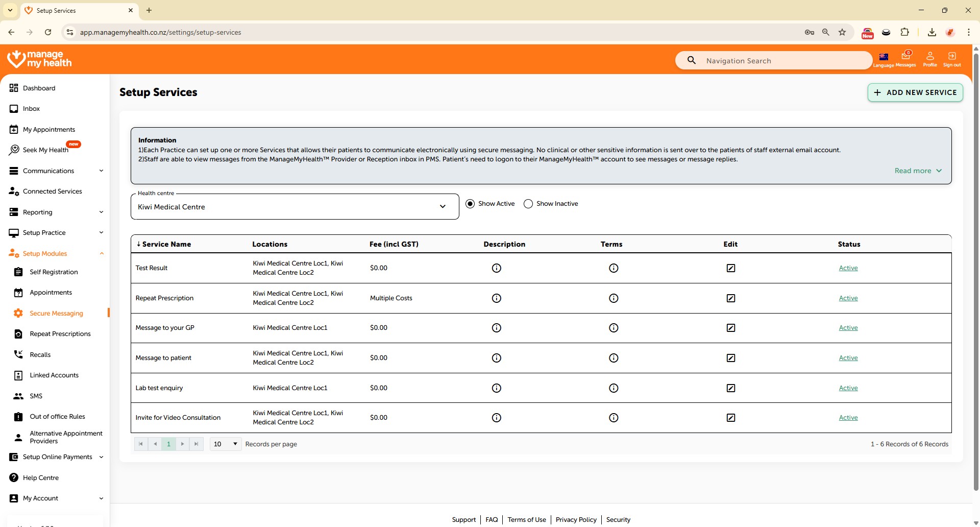980x527 pixels.
Task: Click edit icon for Test Result service
Action: point(730,268)
